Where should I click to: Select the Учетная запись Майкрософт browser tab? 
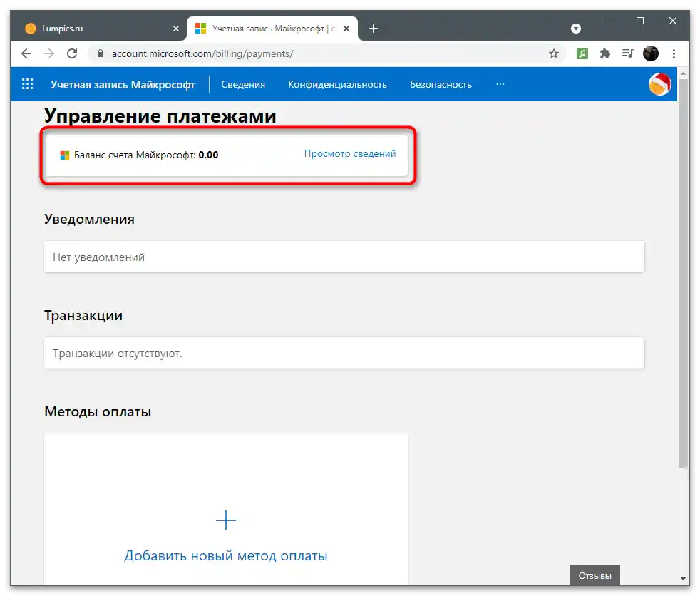[x=272, y=29]
